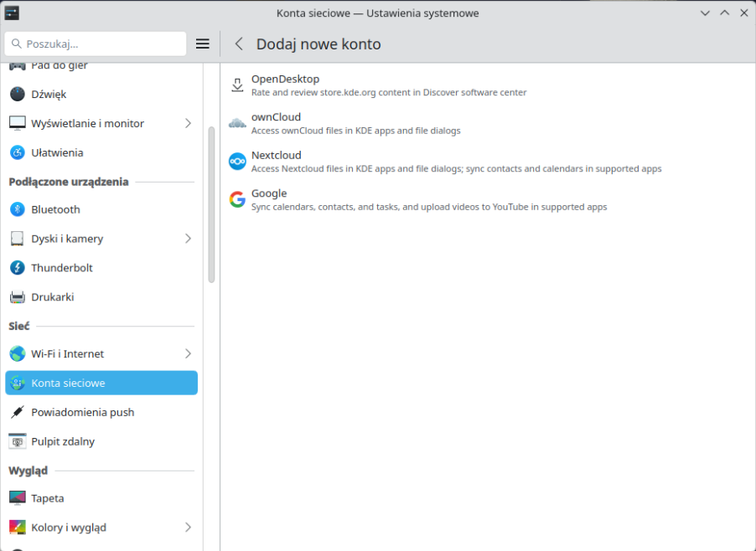Click the OpenDesktop download icon
Image resolution: width=756 pixels, height=551 pixels.
(x=237, y=85)
